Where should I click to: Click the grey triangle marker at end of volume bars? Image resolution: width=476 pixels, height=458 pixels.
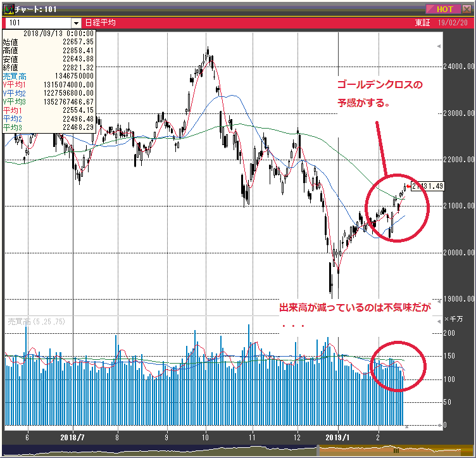pyautogui.click(x=406, y=427)
